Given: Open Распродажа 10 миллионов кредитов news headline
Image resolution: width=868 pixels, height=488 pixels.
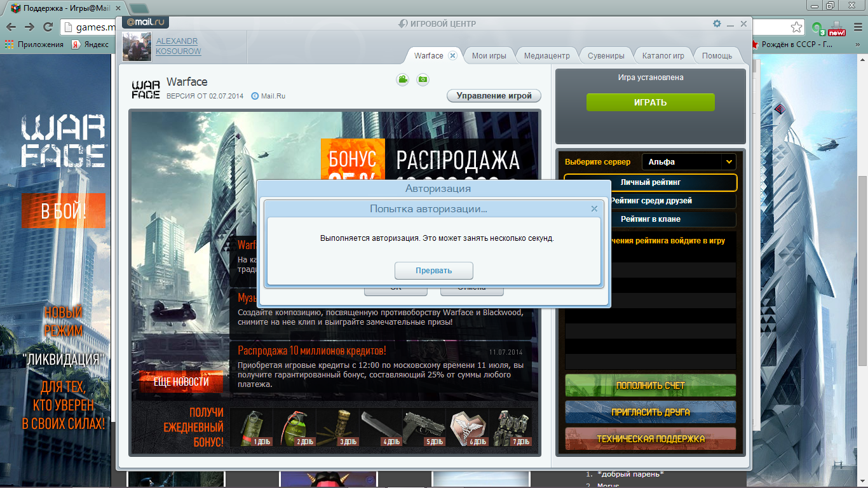Looking at the screenshot, I should point(312,350).
